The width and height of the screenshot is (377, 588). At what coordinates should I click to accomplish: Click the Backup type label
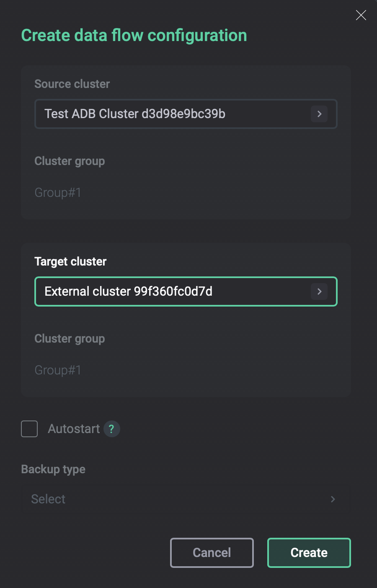pos(53,469)
